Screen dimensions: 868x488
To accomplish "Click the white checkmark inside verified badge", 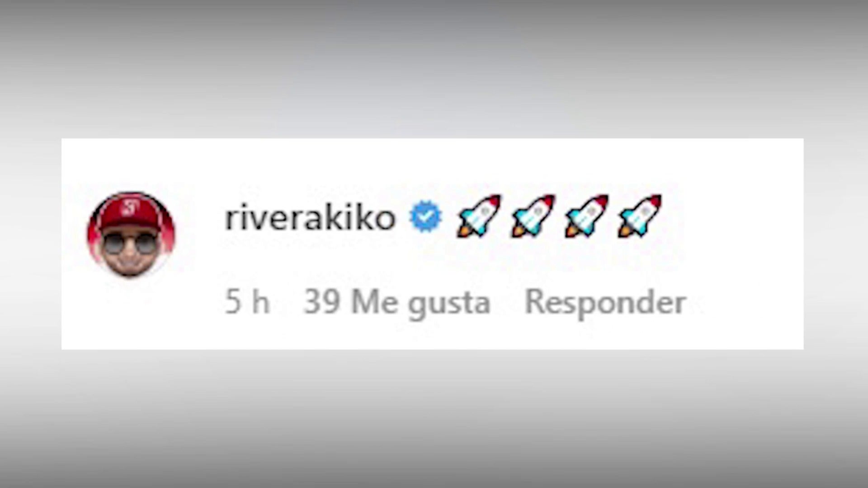I will point(425,217).
